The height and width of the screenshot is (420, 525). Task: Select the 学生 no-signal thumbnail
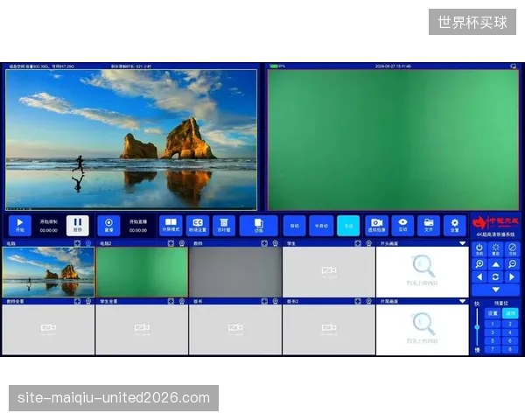click(329, 272)
